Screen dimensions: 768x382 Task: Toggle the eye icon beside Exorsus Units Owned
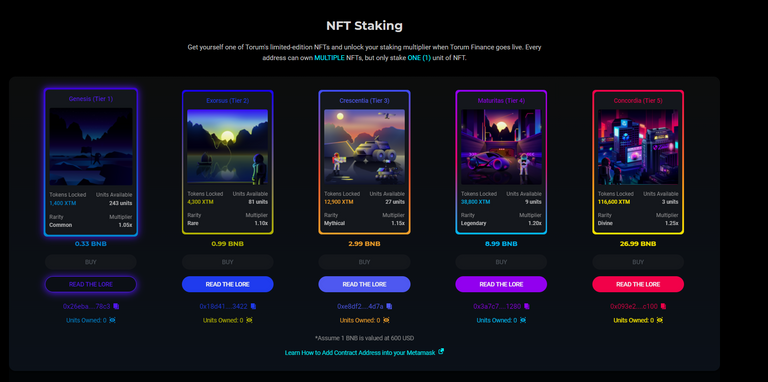coord(249,320)
